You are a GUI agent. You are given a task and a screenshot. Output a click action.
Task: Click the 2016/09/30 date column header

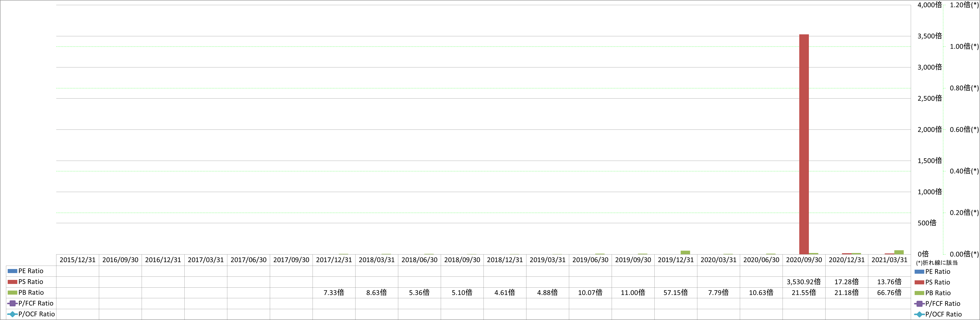tap(120, 260)
